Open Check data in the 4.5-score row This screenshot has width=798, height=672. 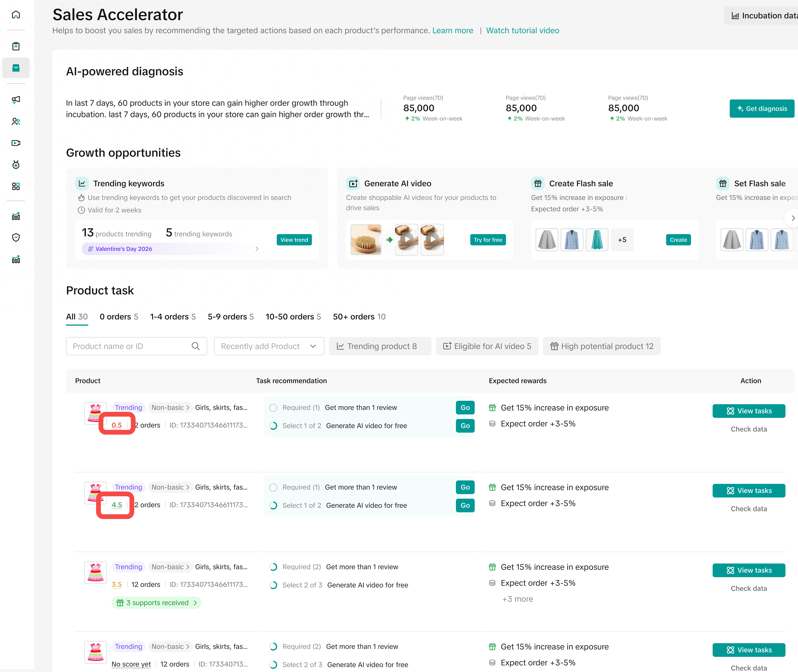pyautogui.click(x=749, y=509)
